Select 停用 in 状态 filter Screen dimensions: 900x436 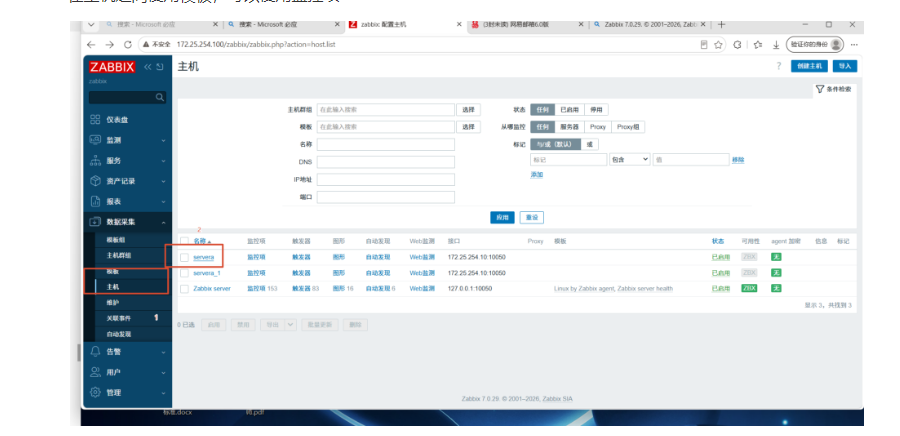(596, 110)
